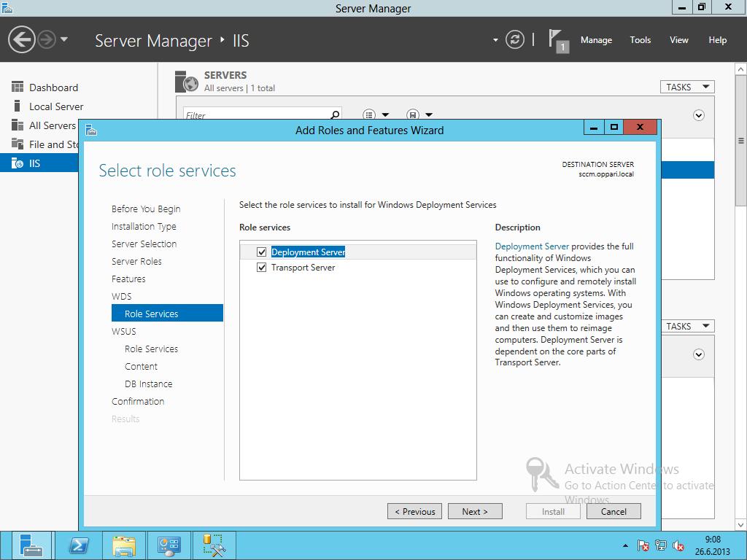Image resolution: width=747 pixels, height=560 pixels.
Task: Click the Previous button in the wizard
Action: tap(414, 511)
